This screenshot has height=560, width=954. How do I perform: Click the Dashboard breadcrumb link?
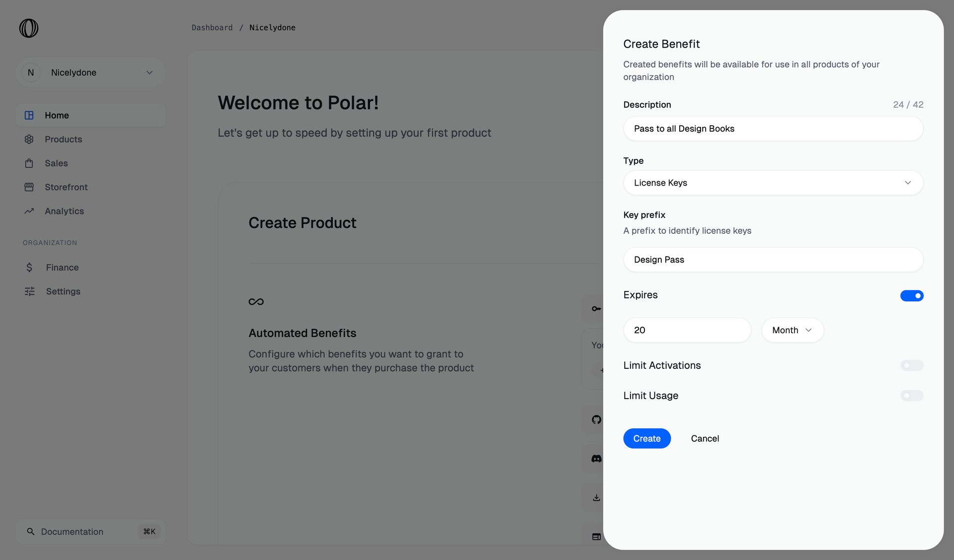(212, 27)
